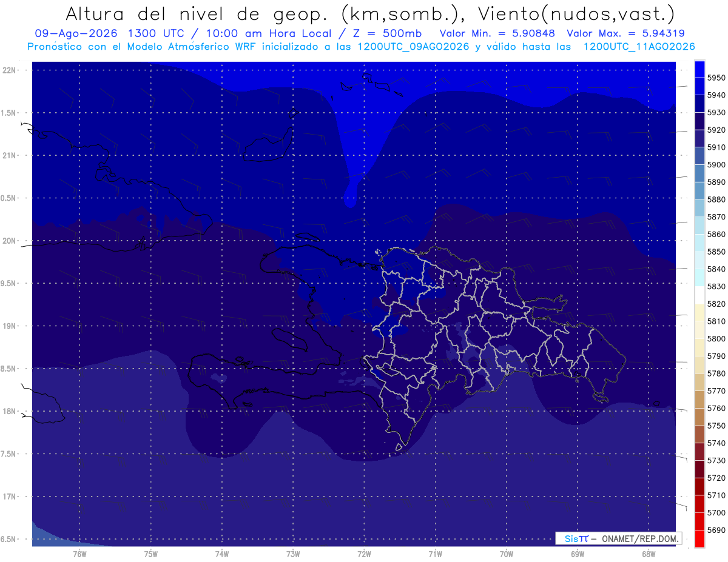
Task: Click the legend swatch between 5900 and 5910
Action: pyautogui.click(x=699, y=156)
